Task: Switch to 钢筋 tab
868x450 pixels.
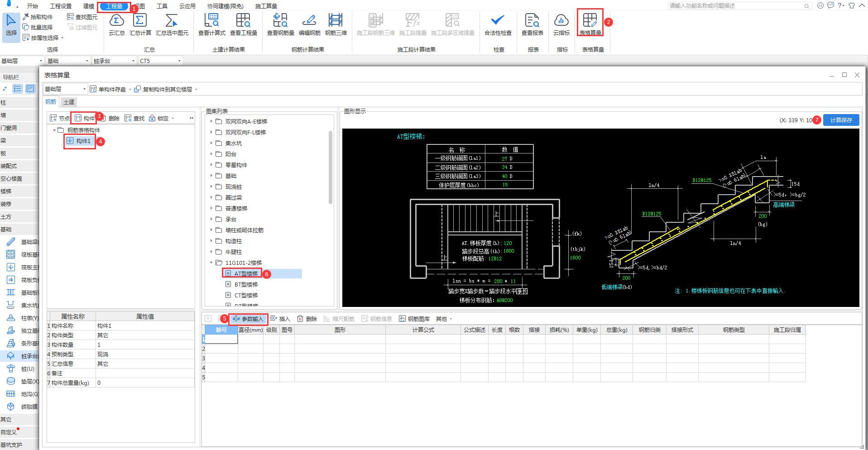Action: click(51, 102)
